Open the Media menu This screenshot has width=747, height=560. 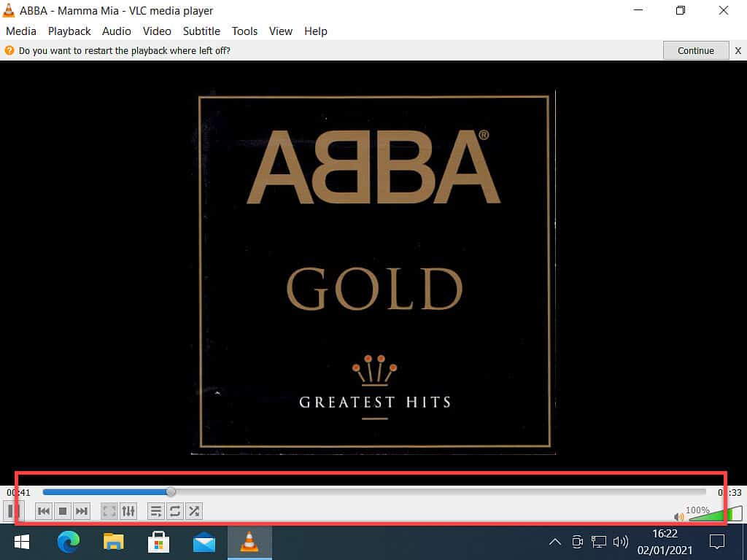point(21,31)
